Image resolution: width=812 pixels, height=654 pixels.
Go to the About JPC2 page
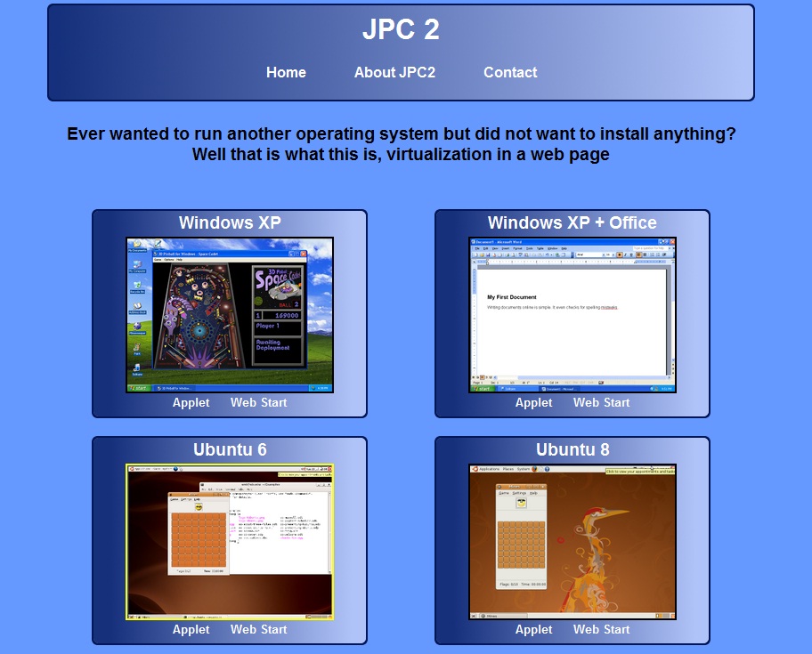[394, 72]
